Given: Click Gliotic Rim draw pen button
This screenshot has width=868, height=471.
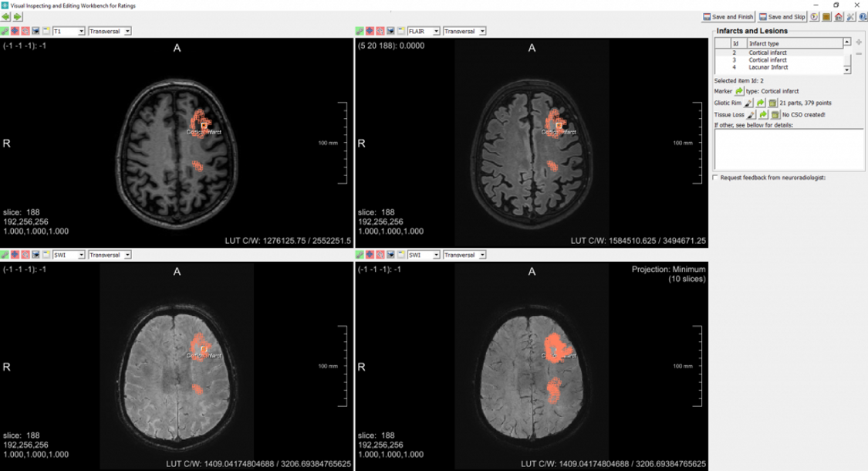Looking at the screenshot, I should click(x=748, y=103).
